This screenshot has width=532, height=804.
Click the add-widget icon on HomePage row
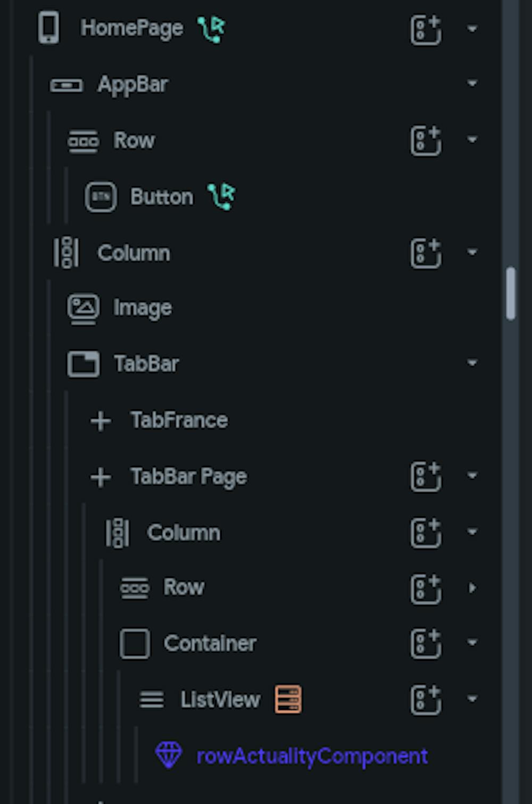click(426, 29)
